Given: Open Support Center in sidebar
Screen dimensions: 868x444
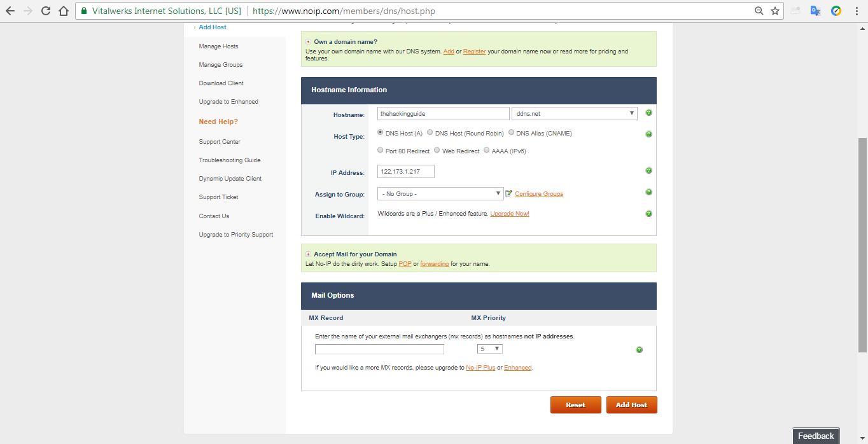Looking at the screenshot, I should click(220, 142).
